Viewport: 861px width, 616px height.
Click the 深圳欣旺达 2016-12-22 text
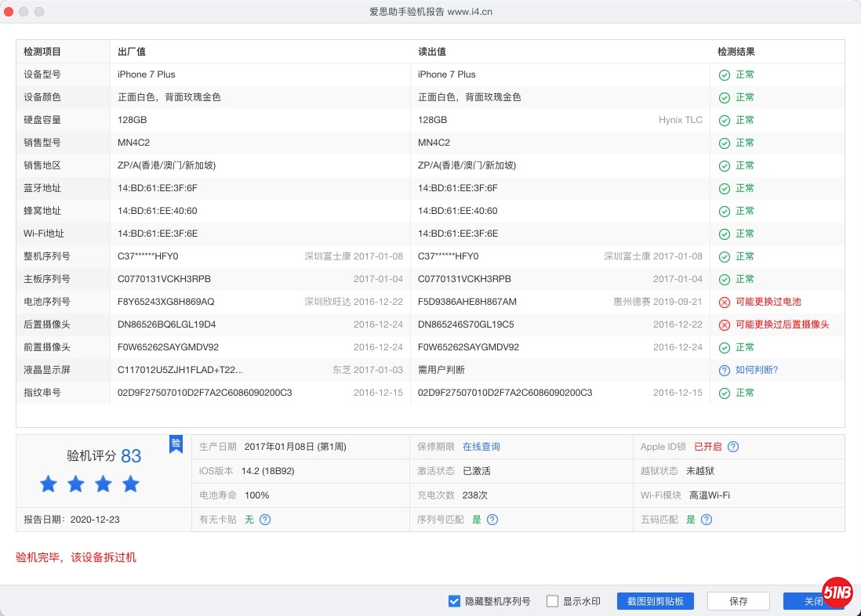[x=354, y=302]
